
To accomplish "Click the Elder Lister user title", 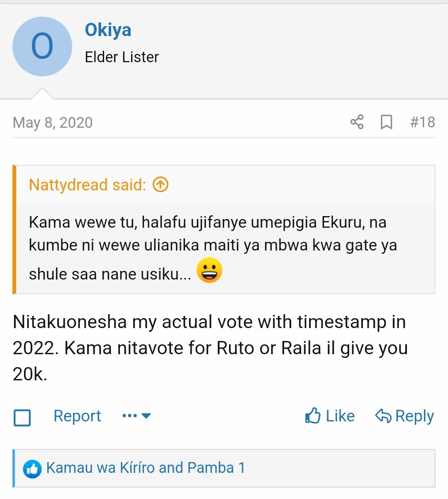I will click(122, 57).
